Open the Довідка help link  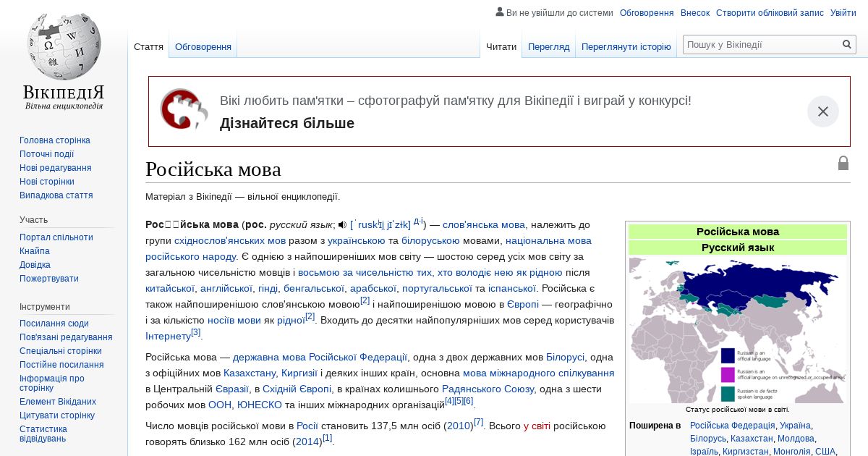[35, 265]
